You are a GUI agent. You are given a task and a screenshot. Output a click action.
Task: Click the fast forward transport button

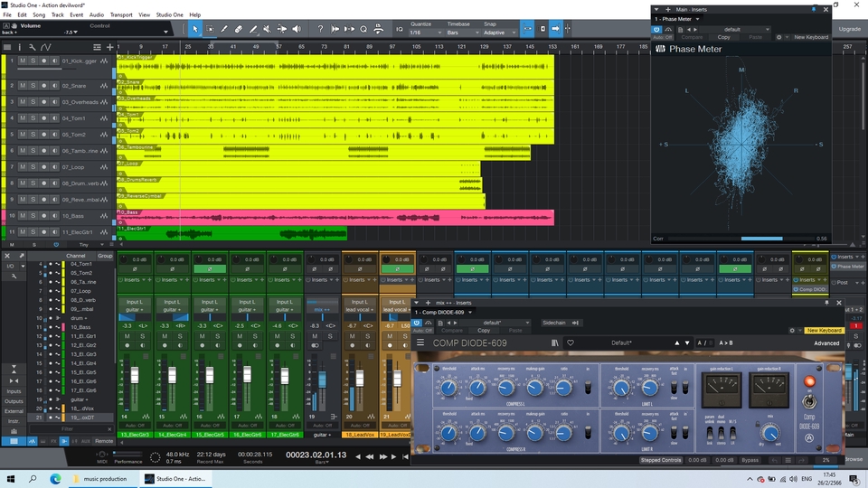coord(382,456)
